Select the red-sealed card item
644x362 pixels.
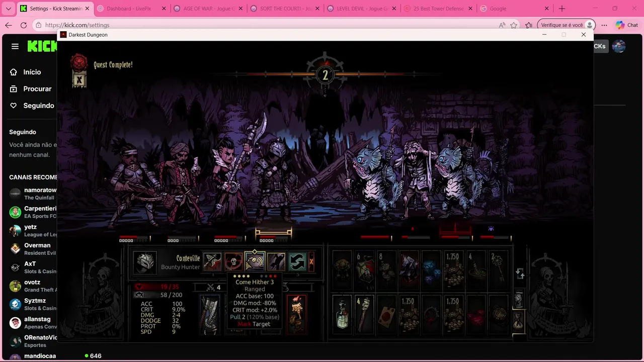pyautogui.click(x=386, y=315)
